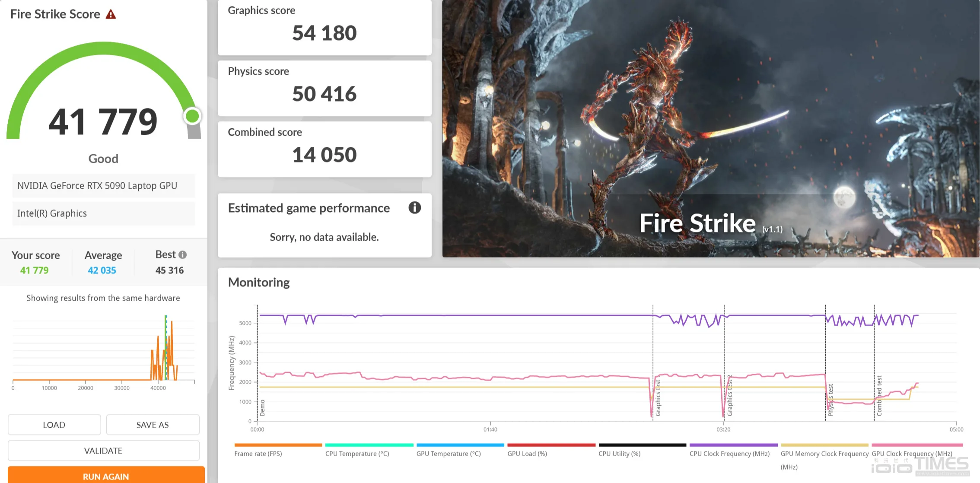Screen dimensions: 980x483
Task: Click the info icon next to Best score
Action: [x=183, y=255]
